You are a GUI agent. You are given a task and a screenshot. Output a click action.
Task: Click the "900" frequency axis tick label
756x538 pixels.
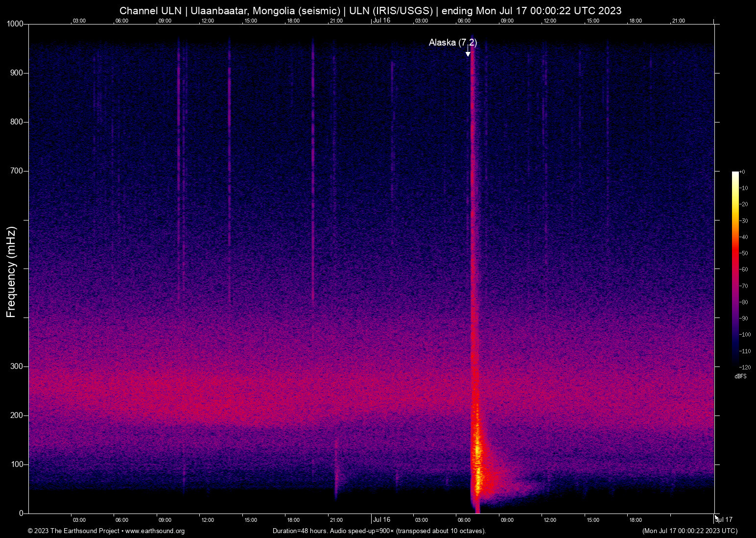click(17, 73)
